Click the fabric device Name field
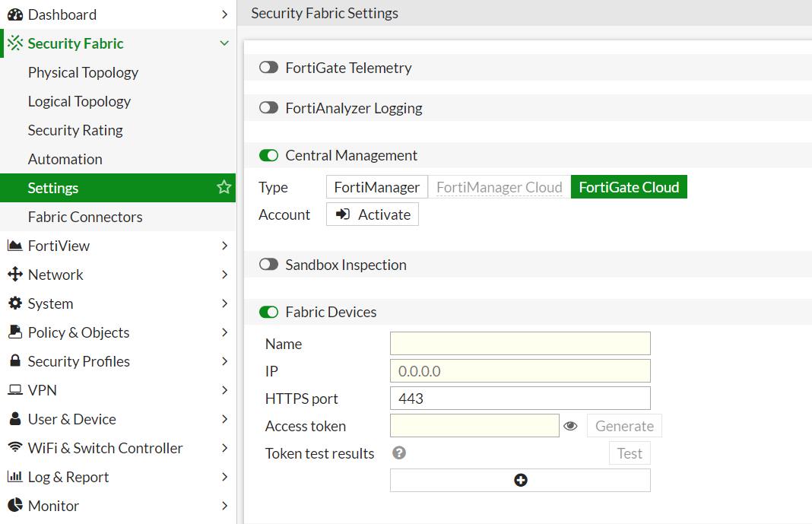This screenshot has width=812, height=524. [520, 343]
